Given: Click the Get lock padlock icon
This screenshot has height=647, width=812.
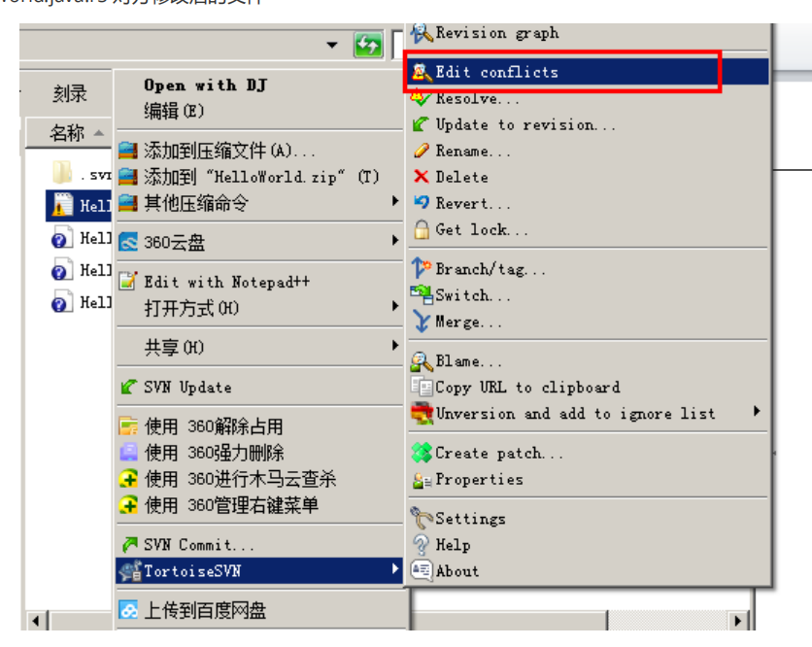Looking at the screenshot, I should pos(422,229).
